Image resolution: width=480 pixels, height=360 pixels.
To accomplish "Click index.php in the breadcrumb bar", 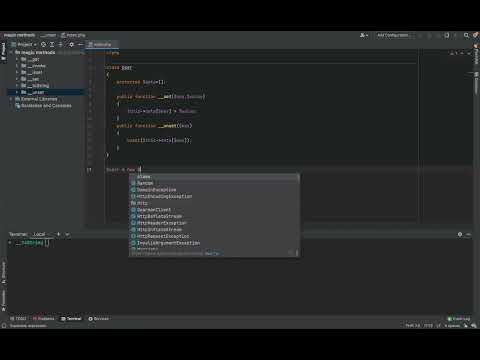I will pyautogui.click(x=73, y=35).
